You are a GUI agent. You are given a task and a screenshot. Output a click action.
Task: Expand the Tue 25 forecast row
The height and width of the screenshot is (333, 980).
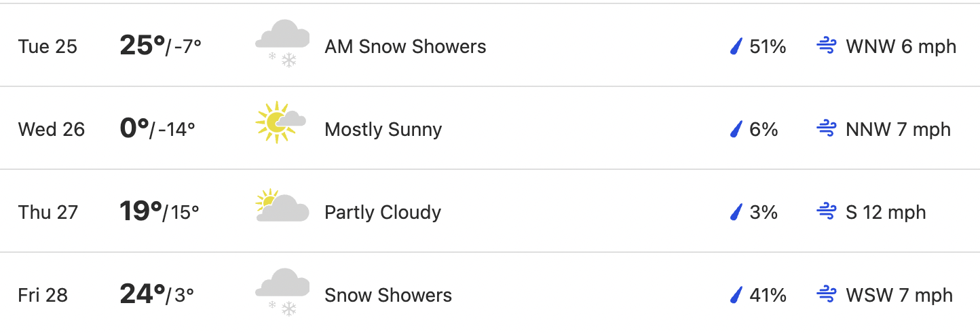click(x=490, y=46)
